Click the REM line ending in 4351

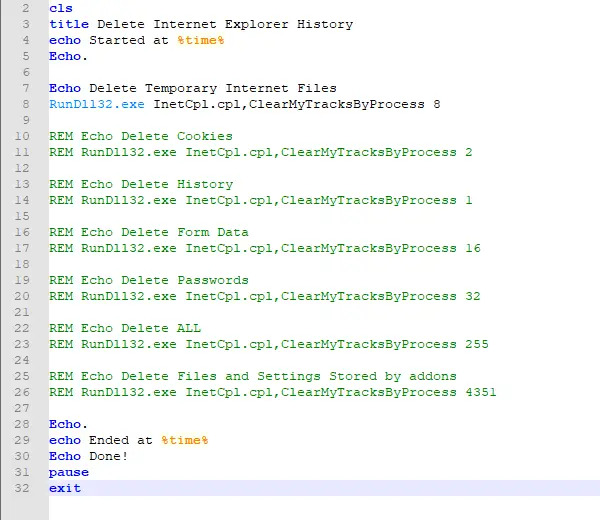[x=273, y=392]
